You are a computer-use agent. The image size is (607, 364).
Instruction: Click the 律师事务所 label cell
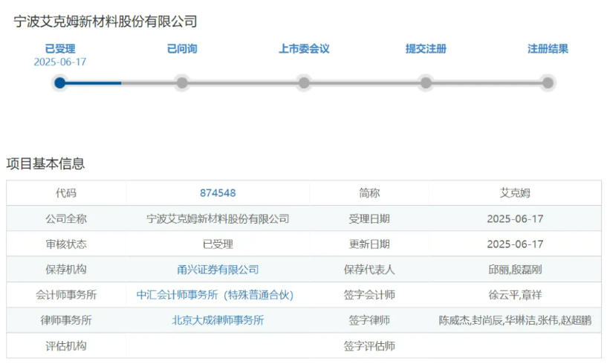[x=66, y=320]
